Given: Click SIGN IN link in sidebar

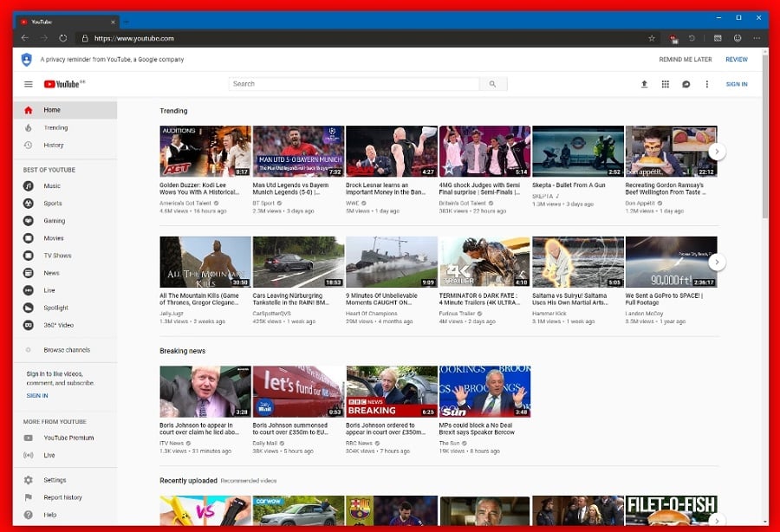Looking at the screenshot, I should [37, 396].
